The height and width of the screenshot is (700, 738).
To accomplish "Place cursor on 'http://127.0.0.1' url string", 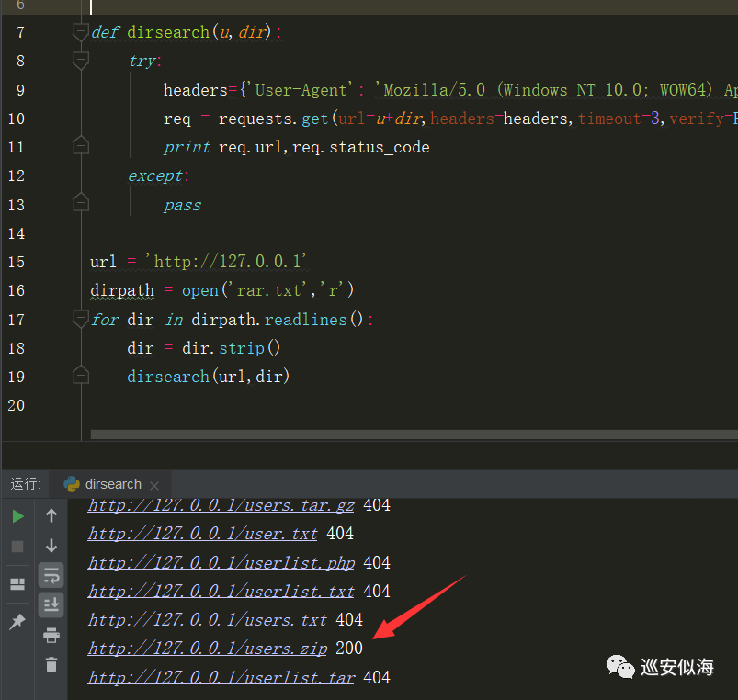I will pos(226,262).
